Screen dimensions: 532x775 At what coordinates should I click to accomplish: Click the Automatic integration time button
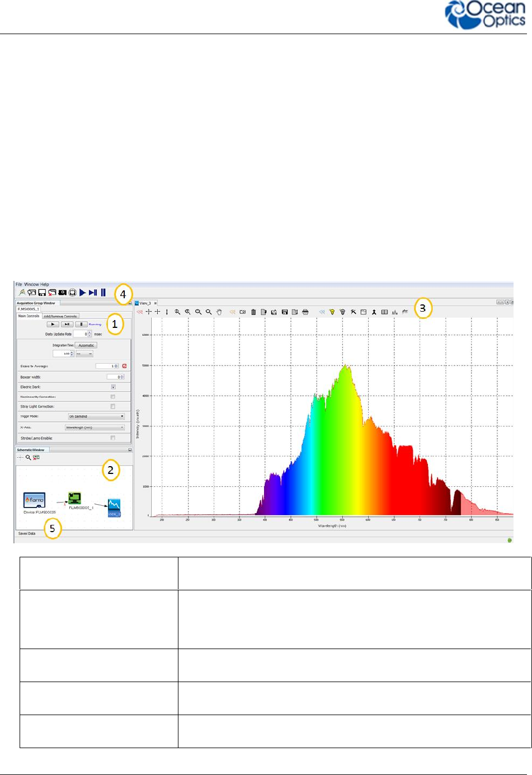[x=86, y=345]
